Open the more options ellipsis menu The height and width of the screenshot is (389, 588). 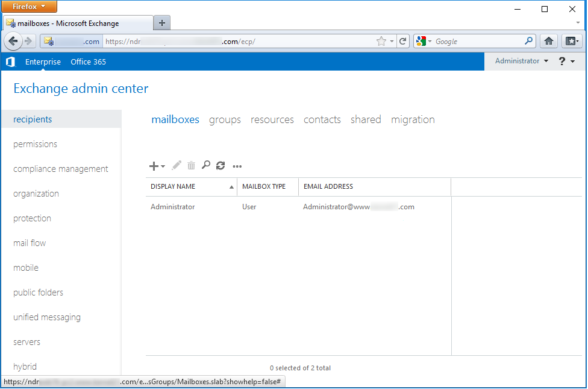point(237,166)
